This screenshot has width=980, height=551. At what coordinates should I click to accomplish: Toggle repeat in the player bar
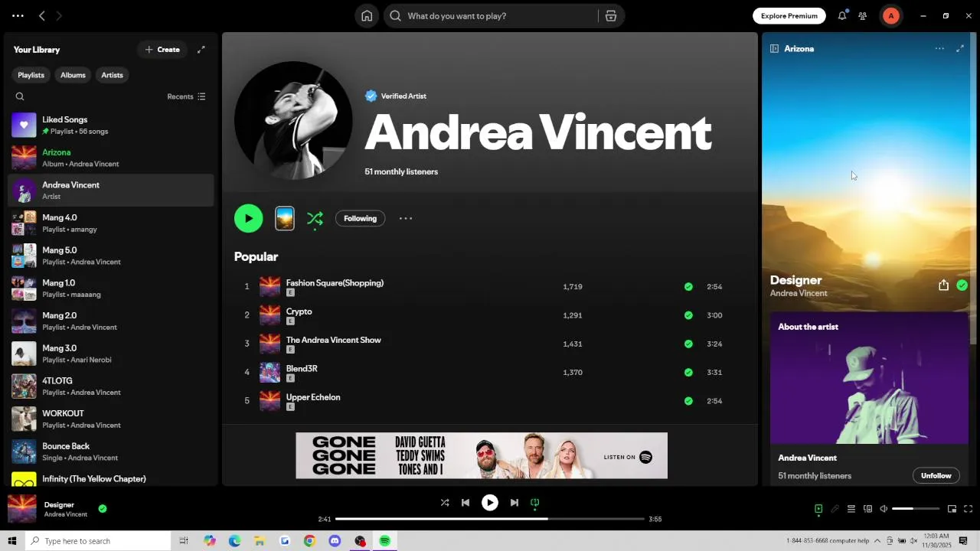pos(535,503)
